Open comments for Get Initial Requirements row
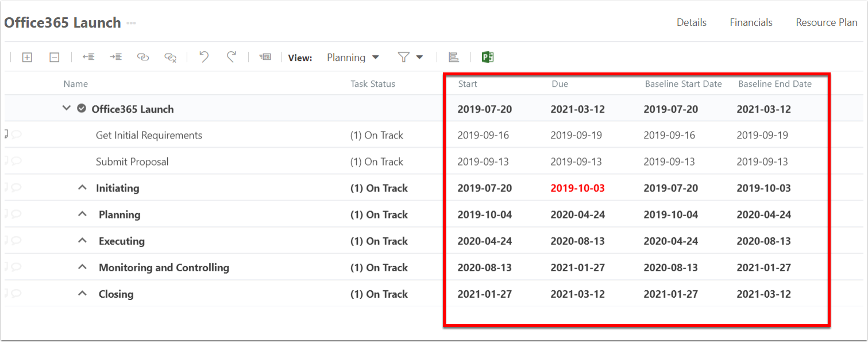The width and height of the screenshot is (868, 342). coord(17,135)
